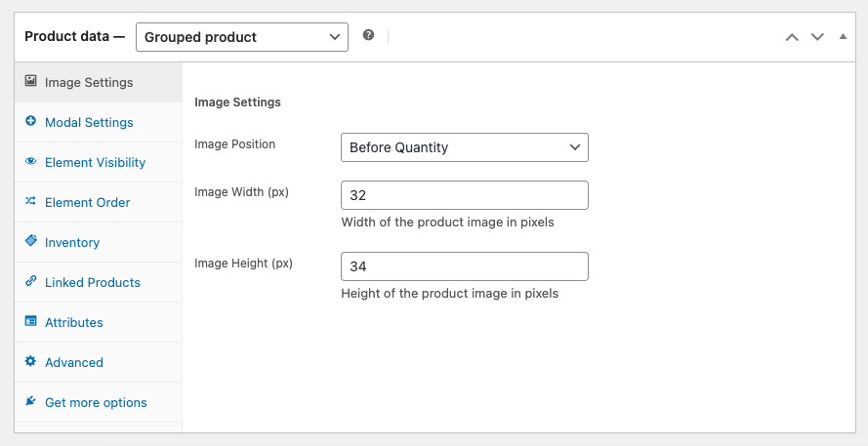Move Product data panel up
The width and height of the screenshot is (868, 446).
point(792,37)
